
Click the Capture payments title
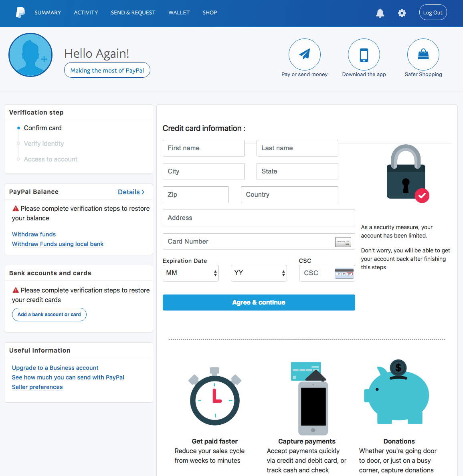pos(307,442)
